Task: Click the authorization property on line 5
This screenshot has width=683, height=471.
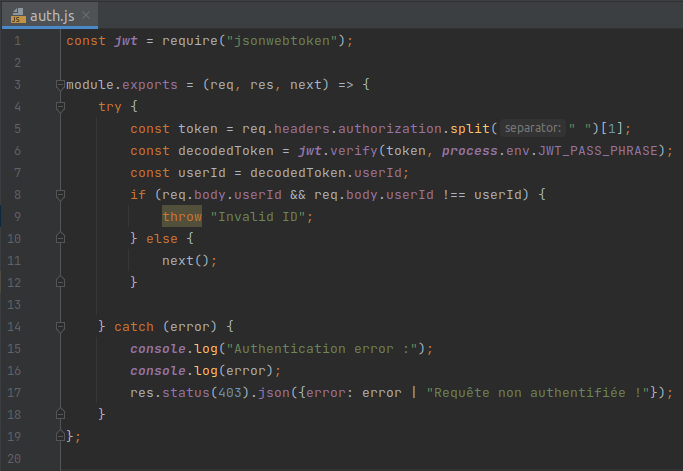Action: [x=390, y=129]
